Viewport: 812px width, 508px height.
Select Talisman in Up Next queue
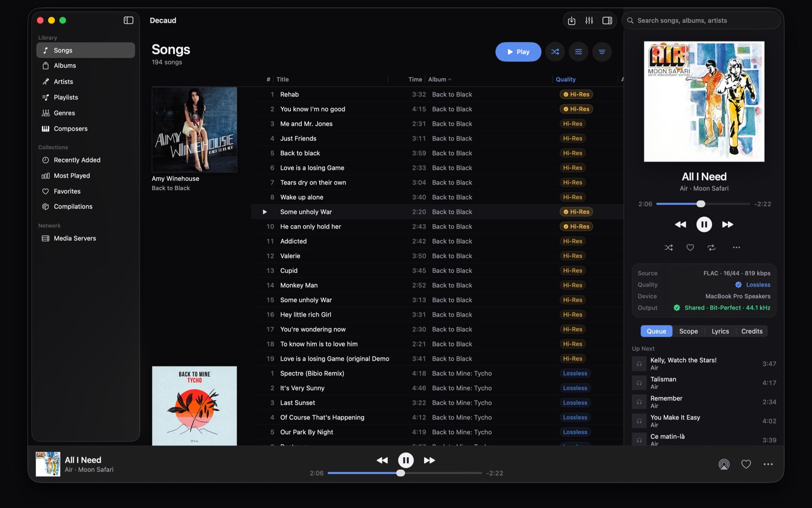tap(704, 383)
